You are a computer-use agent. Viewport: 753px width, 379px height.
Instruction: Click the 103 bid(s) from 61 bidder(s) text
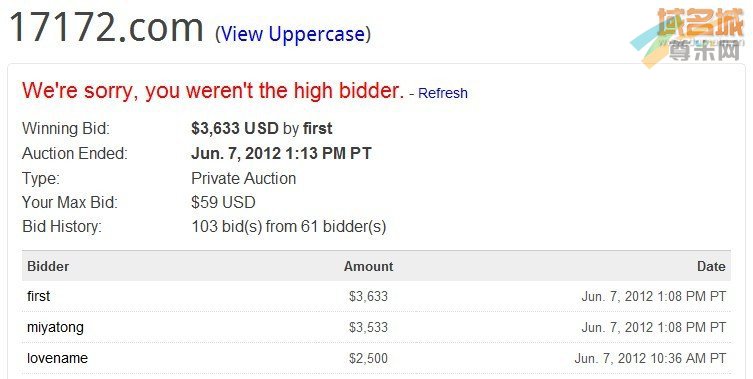(289, 226)
